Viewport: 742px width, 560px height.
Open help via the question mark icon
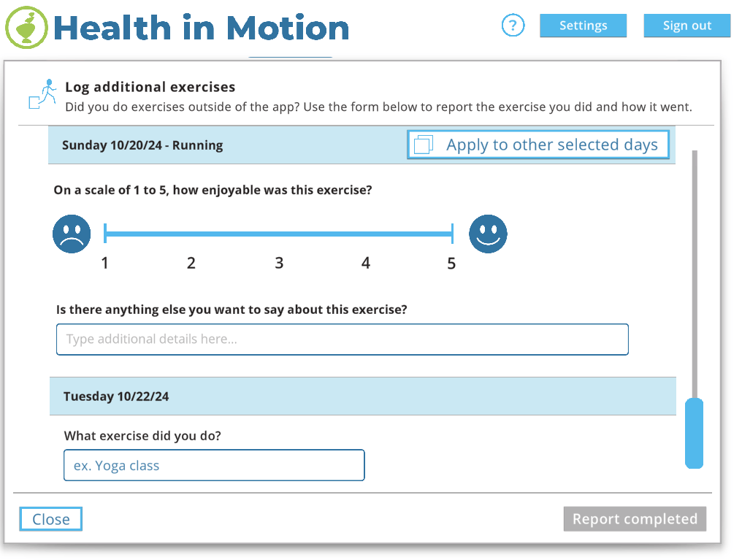click(513, 26)
